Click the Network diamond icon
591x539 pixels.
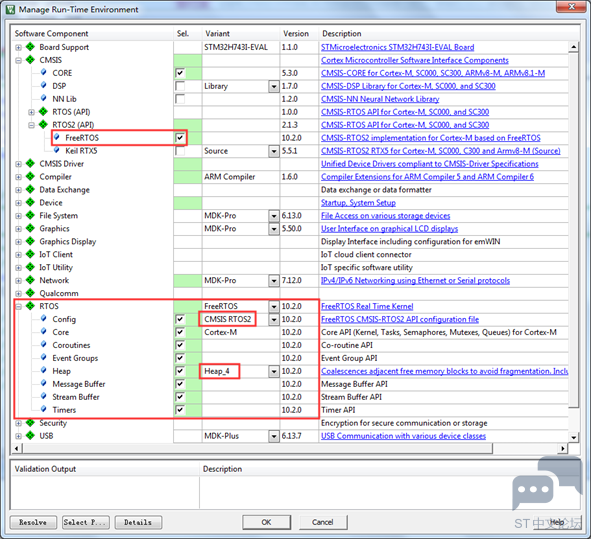pos(30,280)
